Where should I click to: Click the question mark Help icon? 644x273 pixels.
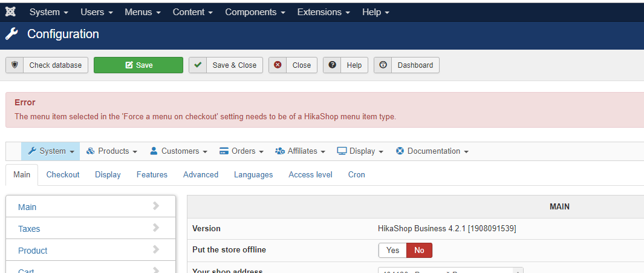332,65
